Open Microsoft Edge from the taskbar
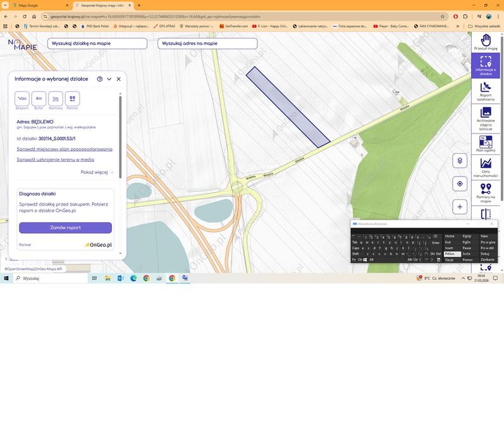This screenshot has width=504, height=442. click(x=133, y=278)
